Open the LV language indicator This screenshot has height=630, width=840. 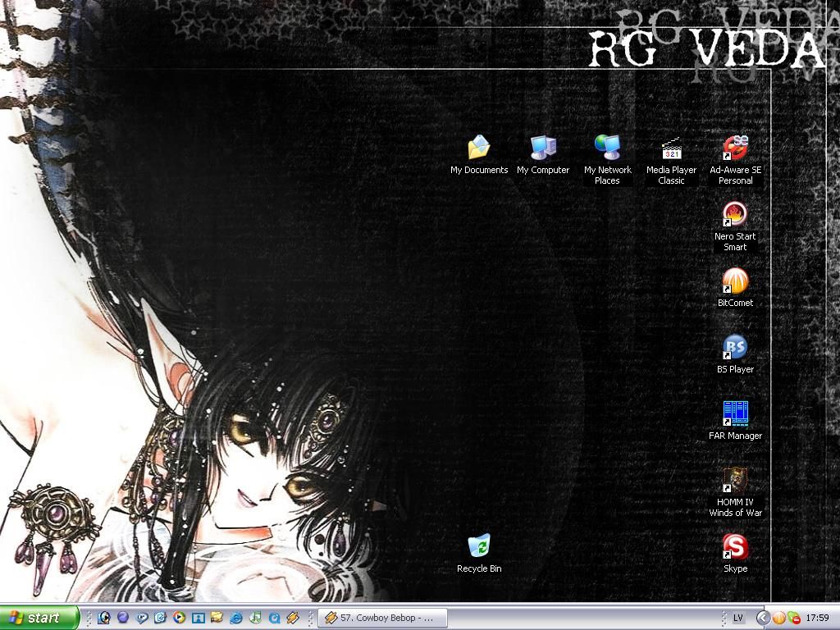(x=737, y=618)
